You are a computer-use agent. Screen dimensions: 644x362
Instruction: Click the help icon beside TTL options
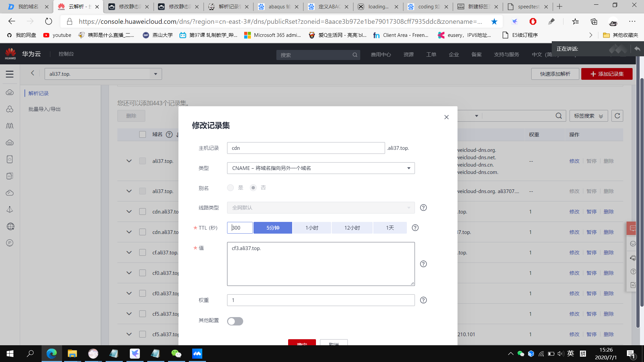pos(415,228)
